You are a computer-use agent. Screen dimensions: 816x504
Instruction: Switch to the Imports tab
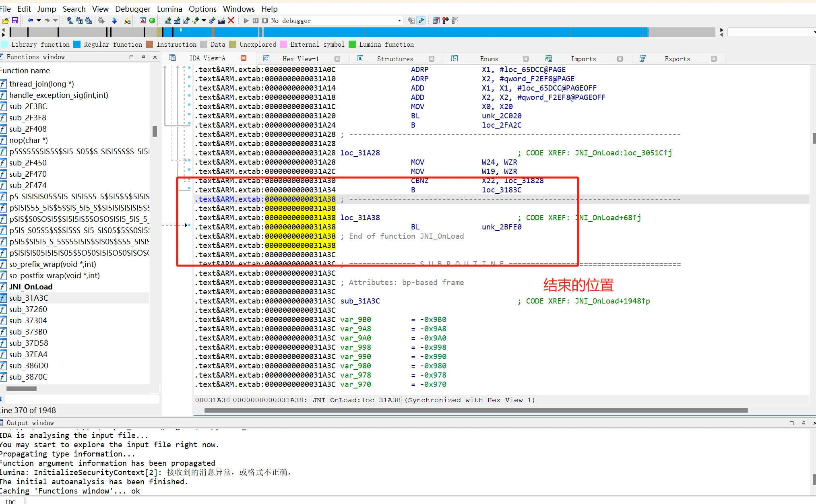pos(583,59)
